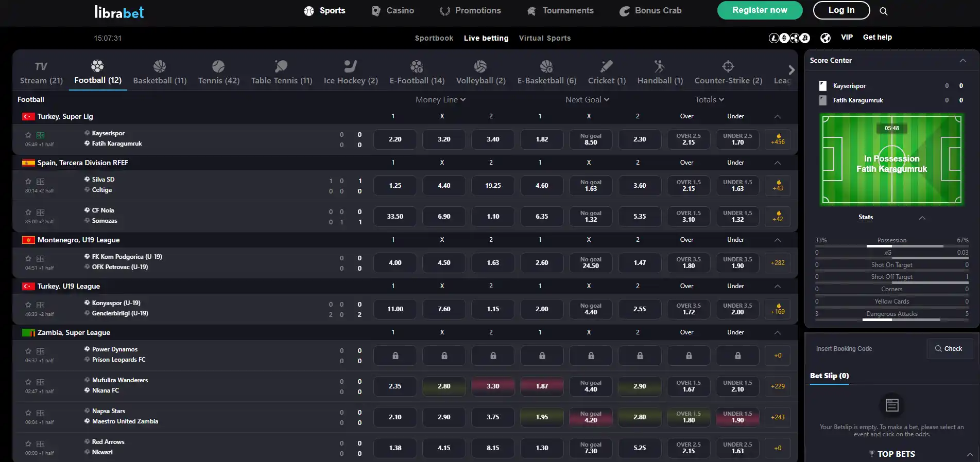Collapse the Stats section chevron
The image size is (980, 462).
[922, 218]
